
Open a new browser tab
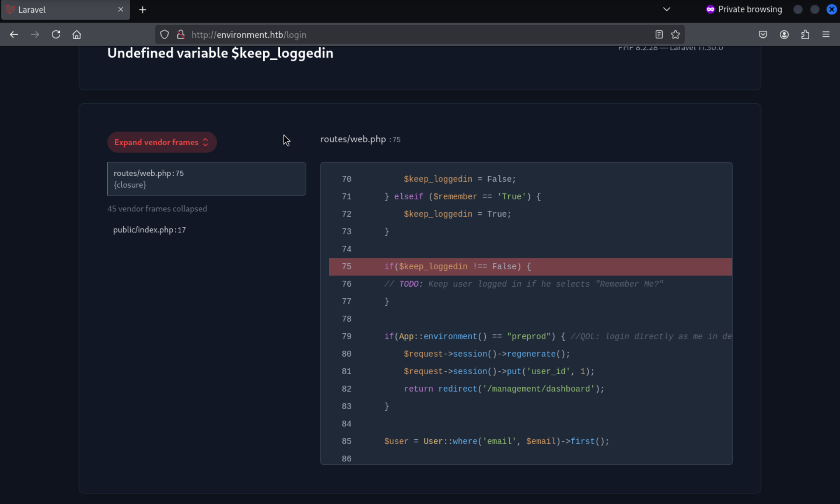pyautogui.click(x=143, y=10)
